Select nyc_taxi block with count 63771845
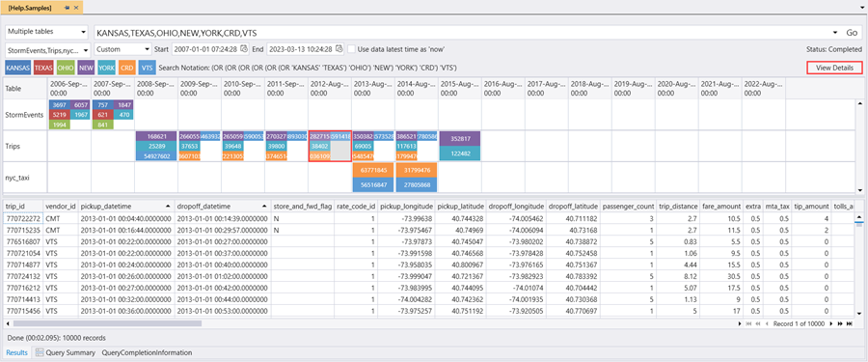Viewport: 868px width, 362px height. coord(372,170)
